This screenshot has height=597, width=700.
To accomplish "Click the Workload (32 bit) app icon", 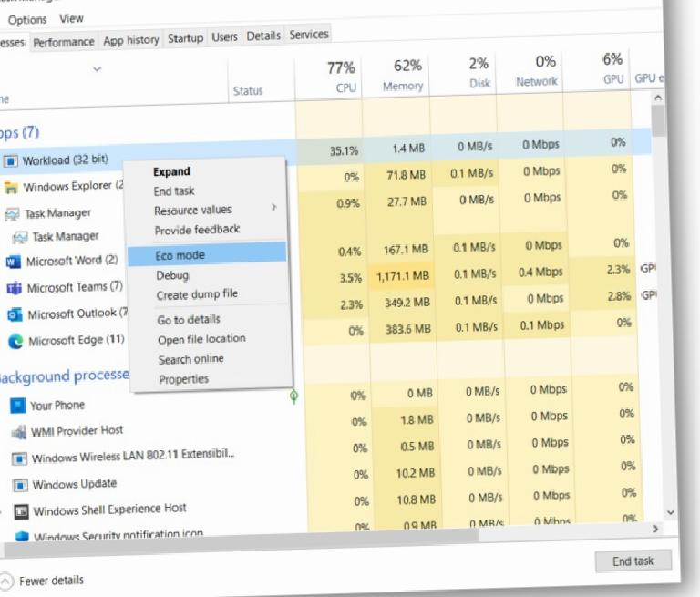I will [x=11, y=160].
